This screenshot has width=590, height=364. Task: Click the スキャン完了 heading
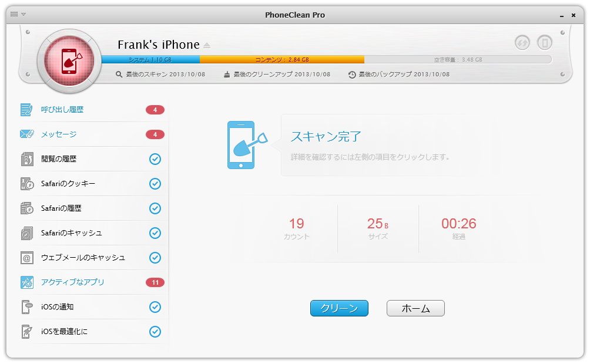[326, 136]
